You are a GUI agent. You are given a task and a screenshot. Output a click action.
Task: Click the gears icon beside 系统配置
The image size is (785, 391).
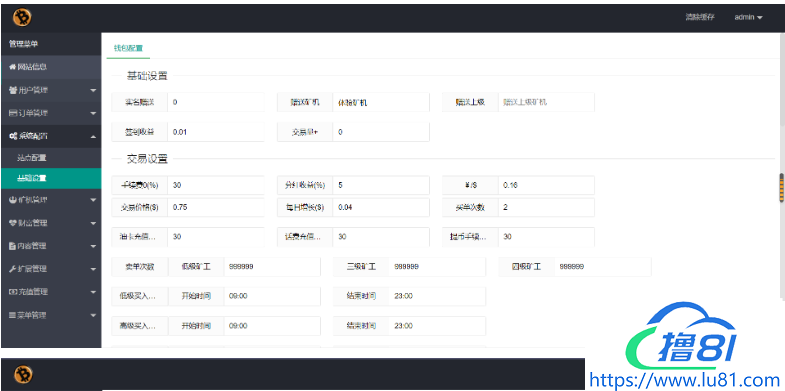click(13, 136)
